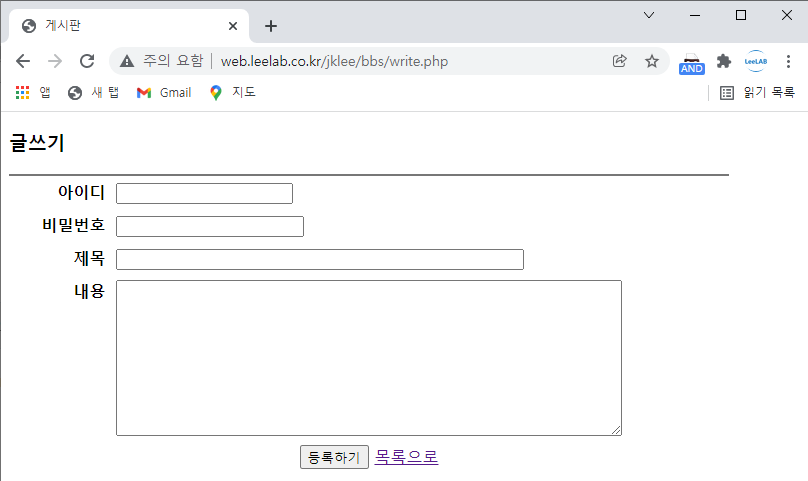Open the 앱 apps shortcut

(x=33, y=93)
